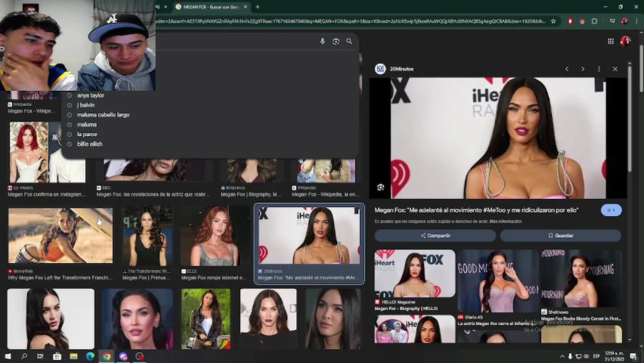Open the taskbar clock and date
The width and height of the screenshot is (644, 363).
(614, 356)
